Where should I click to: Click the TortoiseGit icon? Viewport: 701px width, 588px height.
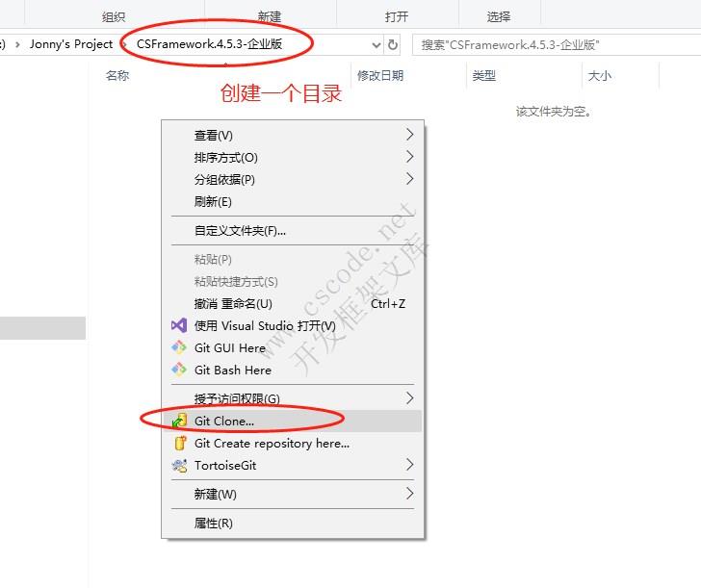(x=178, y=466)
